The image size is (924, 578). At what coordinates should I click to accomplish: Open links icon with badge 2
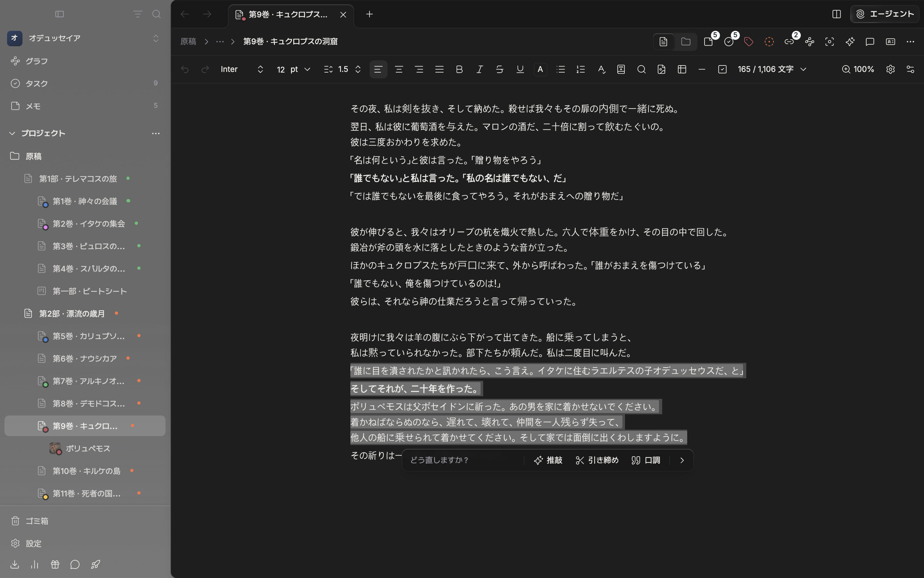click(789, 42)
